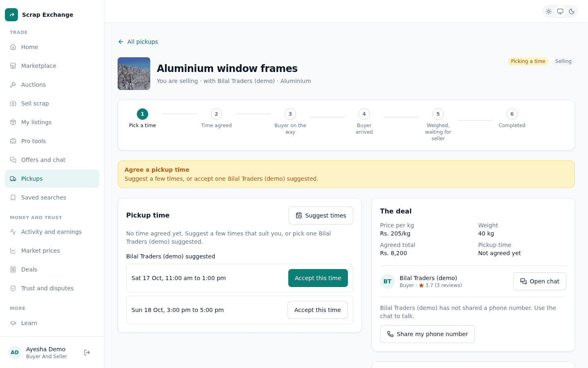Click Share my phone number
Image resolution: width=588 pixels, height=368 pixels.
coord(428,334)
